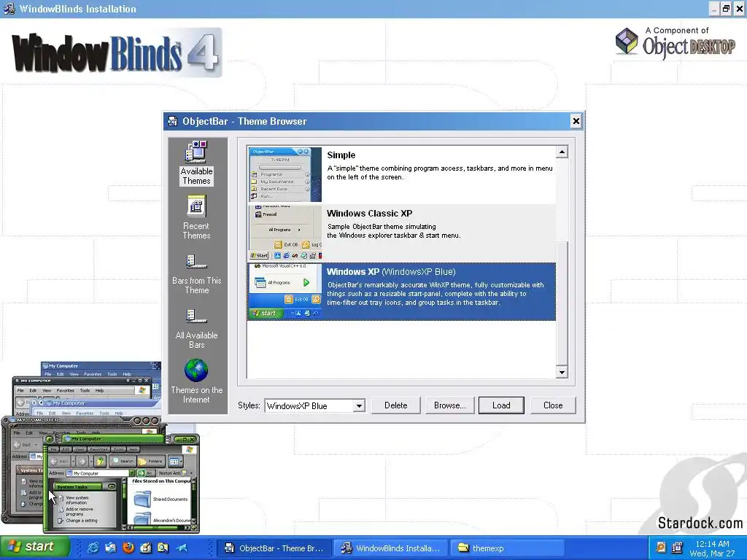Select the Windows XP Blue theme thumbnail
This screenshot has height=560, width=747.
point(285,292)
